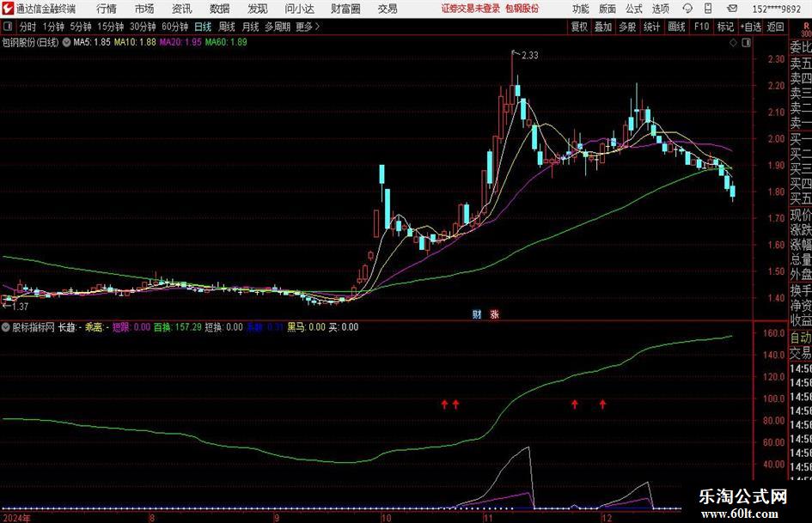Open the 资讯 menu
The height and width of the screenshot is (523, 812).
[182, 9]
